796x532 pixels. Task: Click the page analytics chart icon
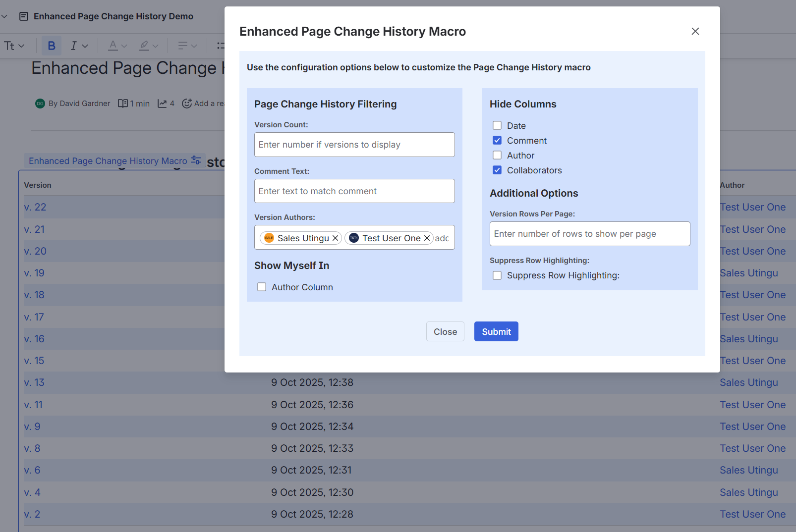162,104
